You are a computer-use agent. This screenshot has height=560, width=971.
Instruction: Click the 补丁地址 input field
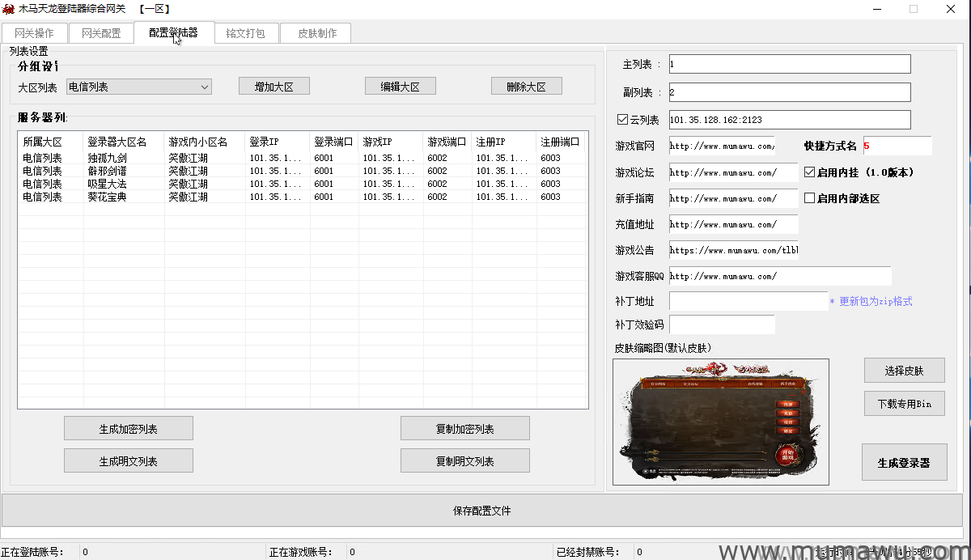[748, 301]
